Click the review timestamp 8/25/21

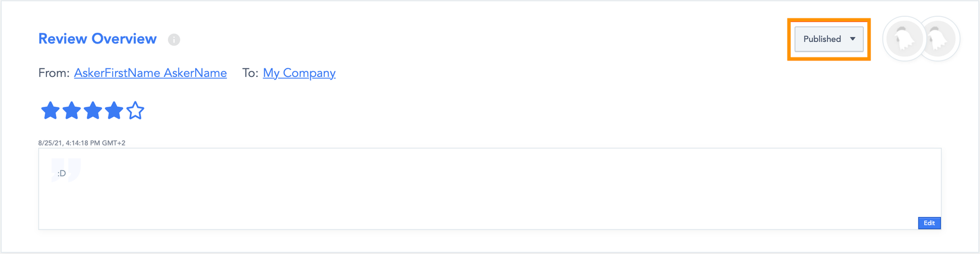click(82, 143)
